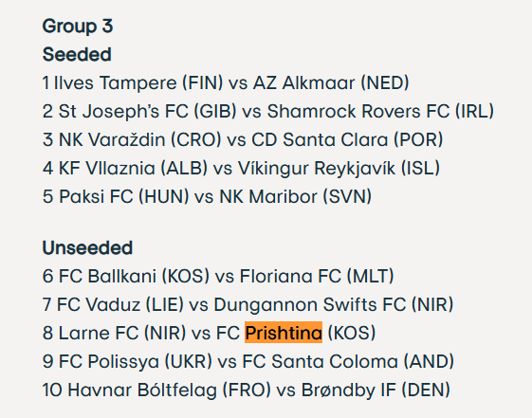532x418 pixels.
Task: Click the Group 3 heading
Action: [78, 27]
